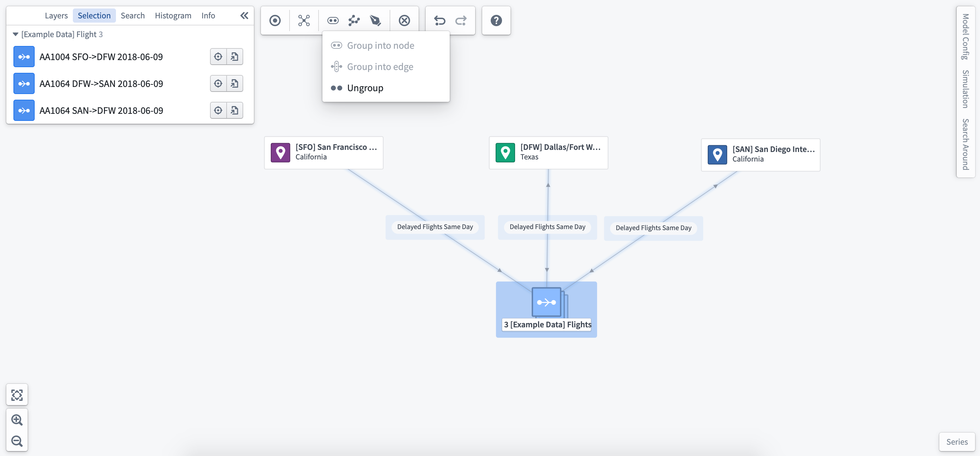The height and width of the screenshot is (456, 980).
Task: Open the Histogram tab
Action: tap(173, 16)
